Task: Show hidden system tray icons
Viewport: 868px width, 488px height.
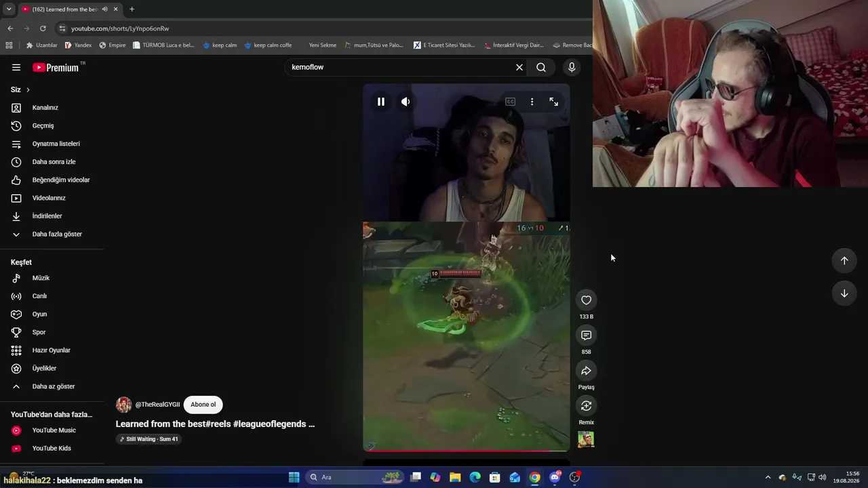Action: 768,477
